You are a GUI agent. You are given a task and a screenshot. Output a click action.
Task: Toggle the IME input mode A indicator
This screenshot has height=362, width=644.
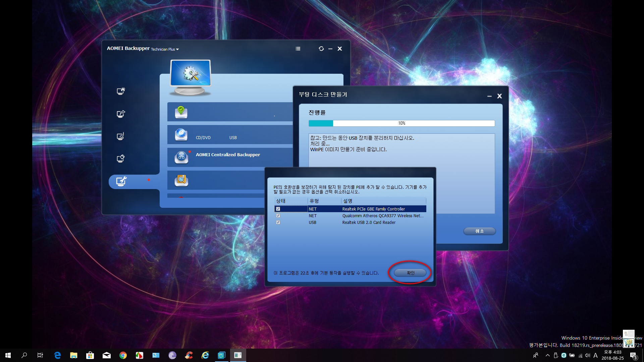point(595,355)
